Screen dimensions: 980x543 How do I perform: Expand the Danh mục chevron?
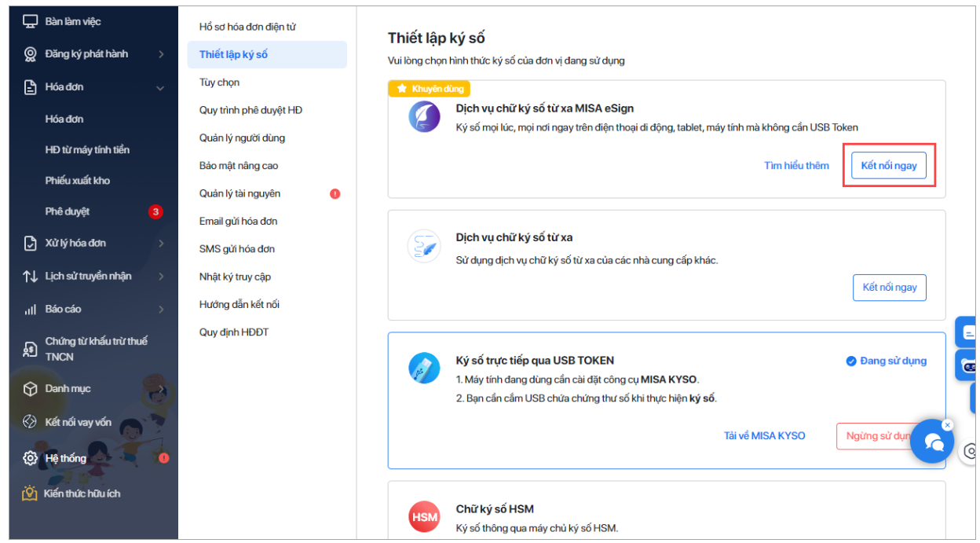[x=161, y=388]
